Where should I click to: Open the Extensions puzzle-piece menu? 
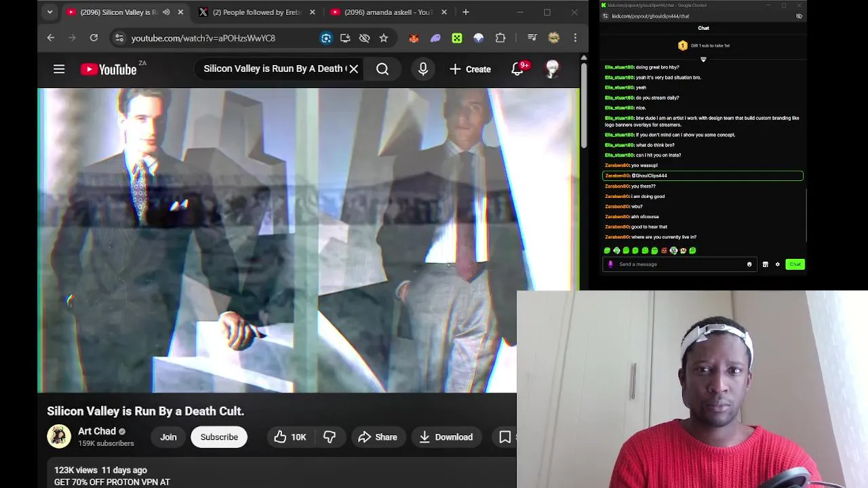[500, 38]
